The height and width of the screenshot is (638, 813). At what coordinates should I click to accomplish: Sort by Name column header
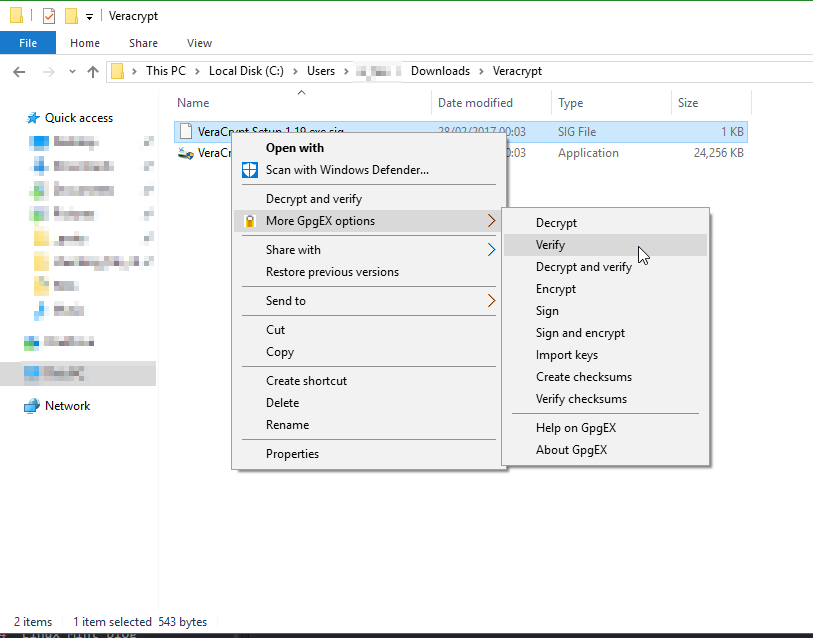pyautogui.click(x=193, y=103)
